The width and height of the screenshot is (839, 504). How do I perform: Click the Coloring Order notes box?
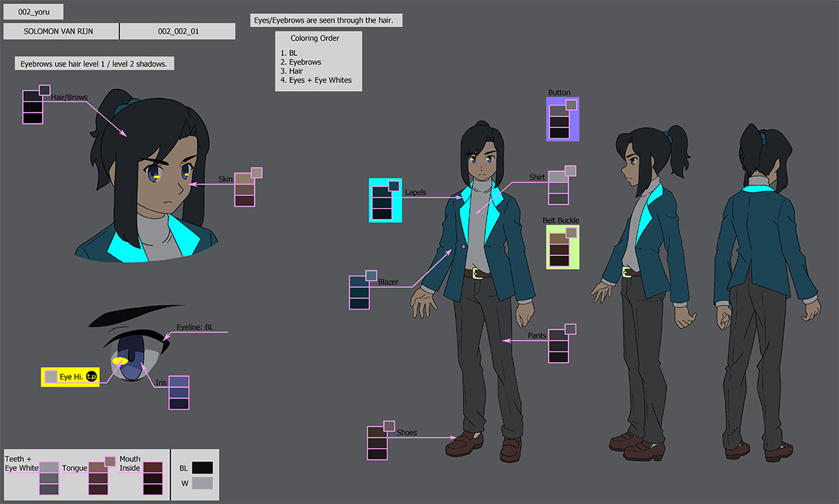[x=318, y=62]
